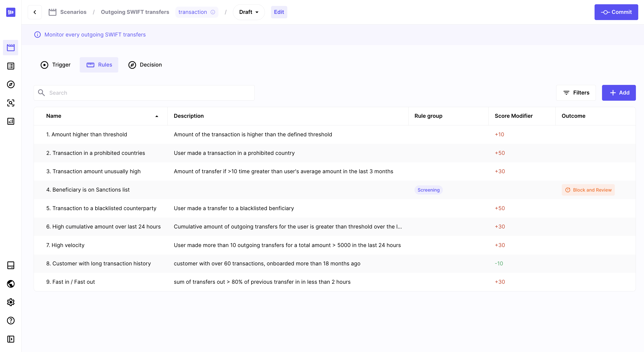Image resolution: width=644 pixels, height=352 pixels.
Task: Open the Decisions compass sidebar icon
Action: [11, 84]
